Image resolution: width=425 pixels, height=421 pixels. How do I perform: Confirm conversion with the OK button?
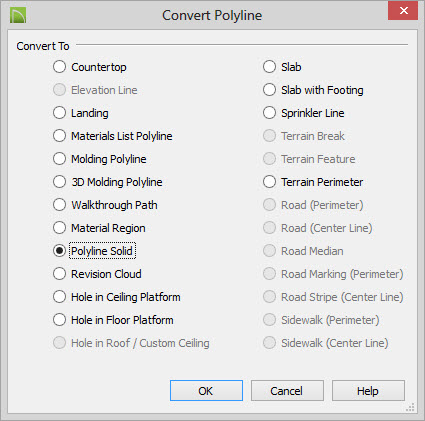click(206, 391)
